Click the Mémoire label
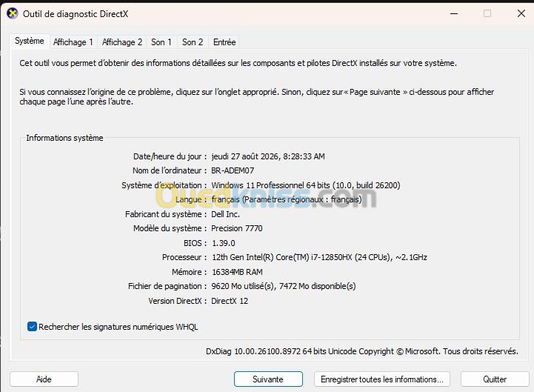The image size is (534, 392). tap(189, 272)
